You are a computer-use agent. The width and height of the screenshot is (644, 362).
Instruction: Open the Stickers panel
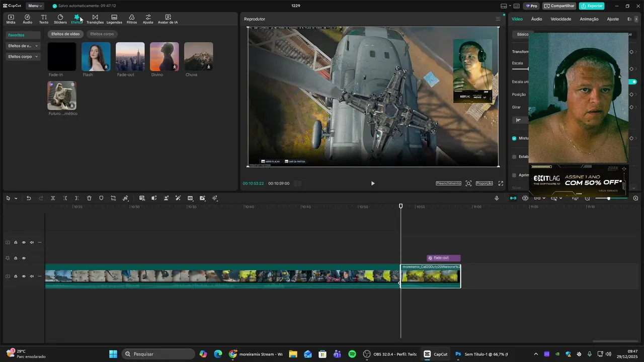click(x=60, y=19)
